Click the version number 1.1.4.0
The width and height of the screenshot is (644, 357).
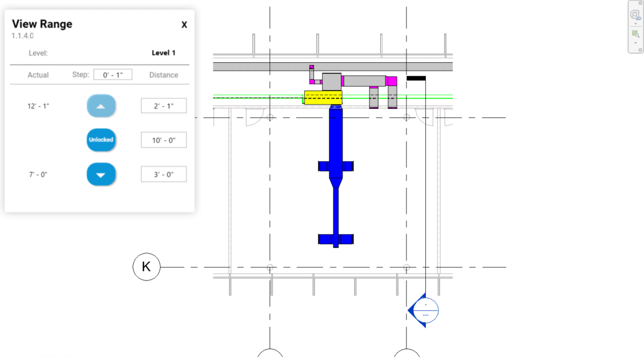pos(23,36)
